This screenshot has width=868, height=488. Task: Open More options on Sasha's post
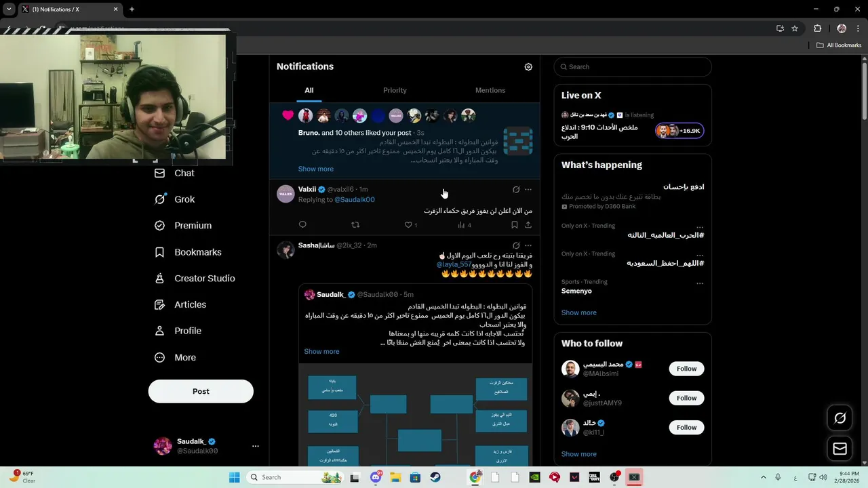coord(528,245)
